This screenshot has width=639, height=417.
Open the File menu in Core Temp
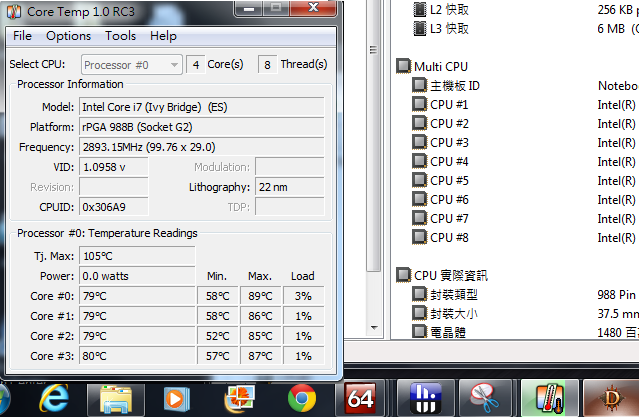coord(22,36)
